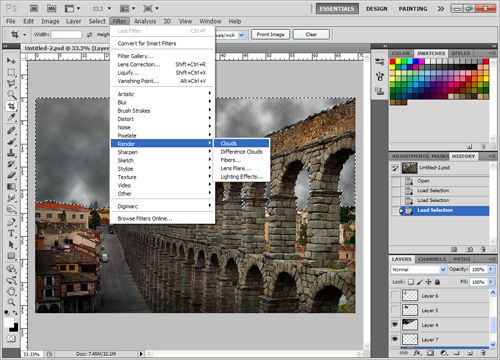Open the Blur submenu

point(162,102)
